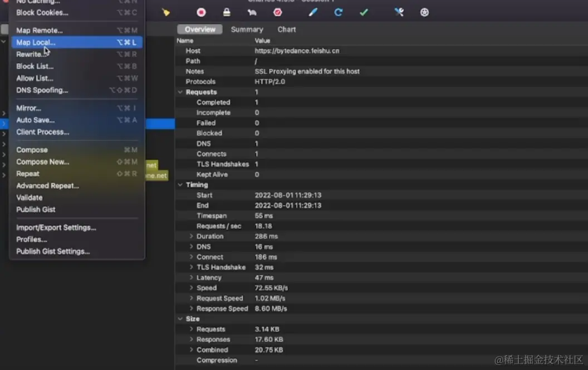Select the Timespan 55 ms value

[264, 216]
